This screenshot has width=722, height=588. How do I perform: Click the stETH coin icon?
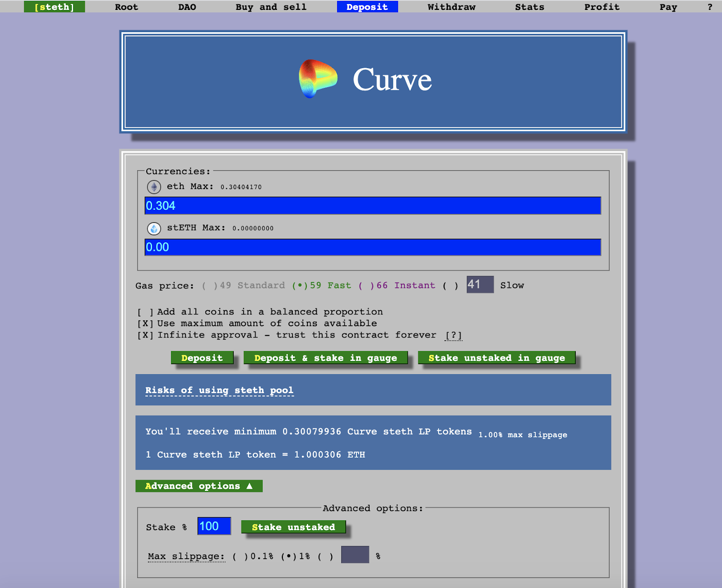tap(154, 228)
